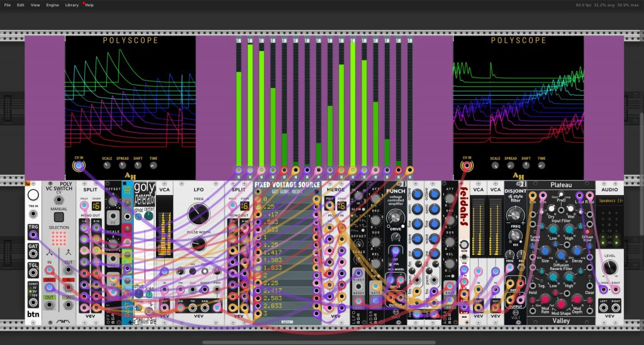The width and height of the screenshot is (644, 345).
Task: Click the .583 value in Fixed Voltage Source
Action: click(270, 222)
